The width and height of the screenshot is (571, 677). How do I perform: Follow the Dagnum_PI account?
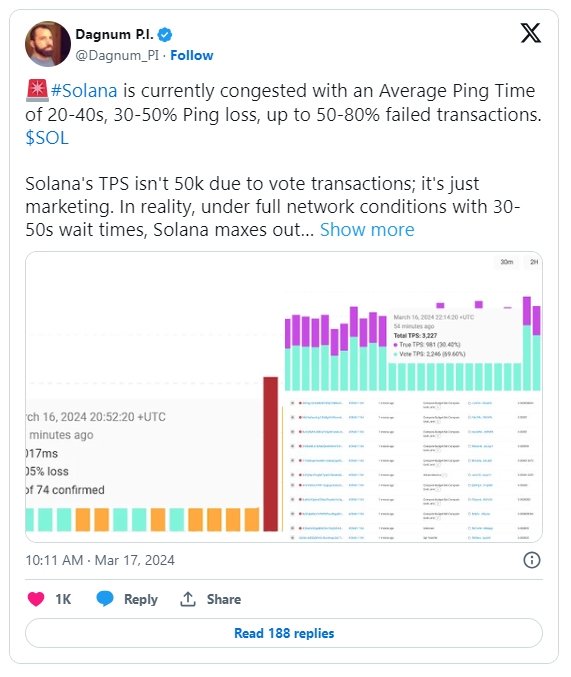click(192, 55)
